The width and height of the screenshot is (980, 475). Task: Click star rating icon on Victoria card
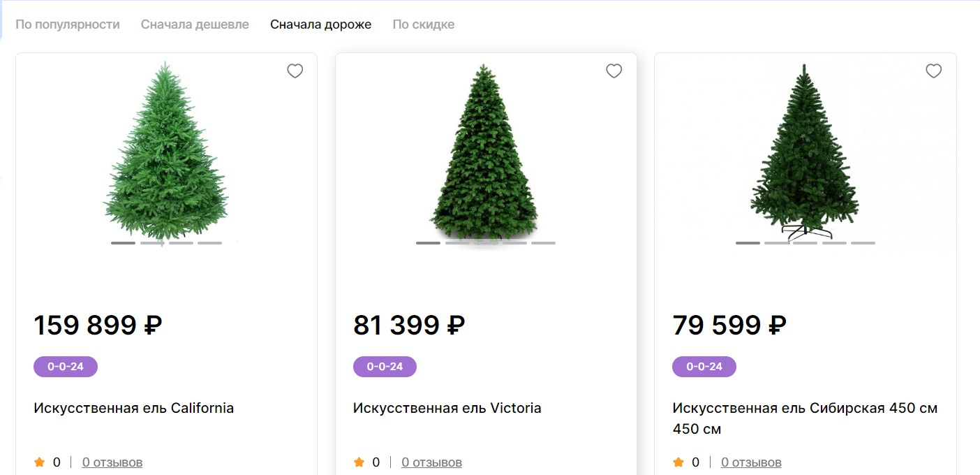(x=359, y=462)
